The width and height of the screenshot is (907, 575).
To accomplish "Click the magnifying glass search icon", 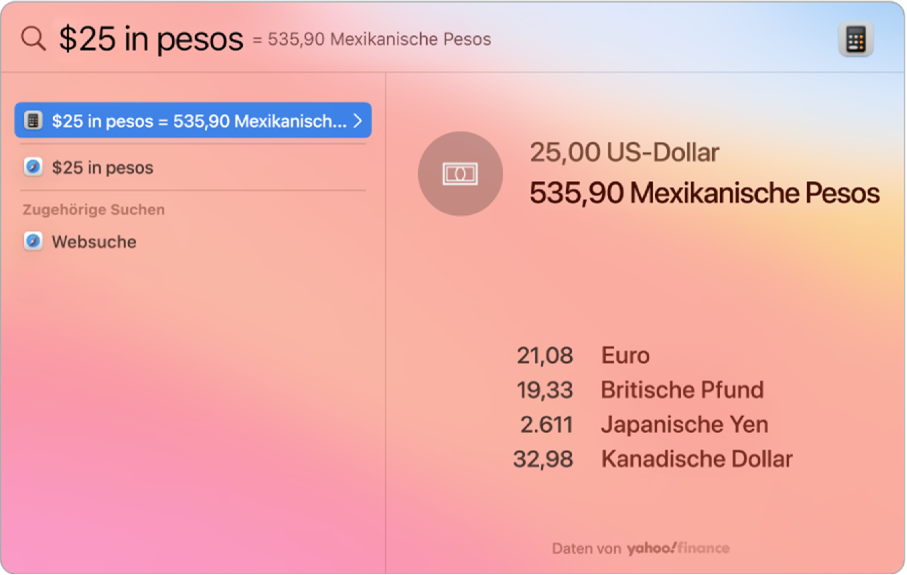I will [x=33, y=39].
